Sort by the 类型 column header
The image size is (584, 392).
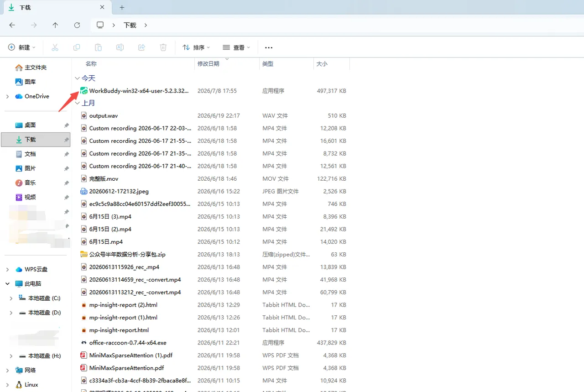(x=268, y=64)
